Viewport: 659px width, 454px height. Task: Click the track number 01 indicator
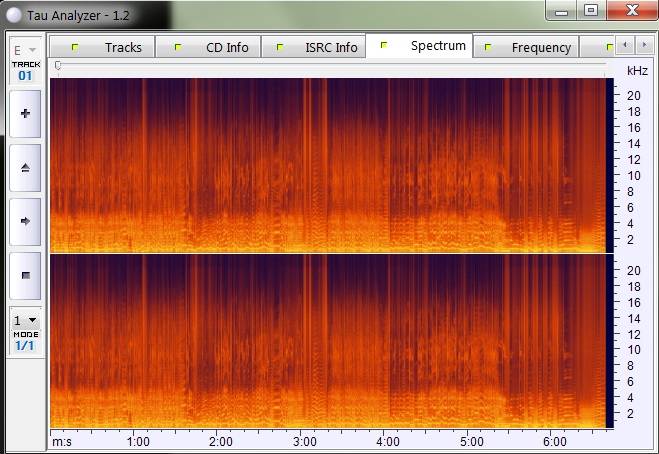(x=25, y=75)
